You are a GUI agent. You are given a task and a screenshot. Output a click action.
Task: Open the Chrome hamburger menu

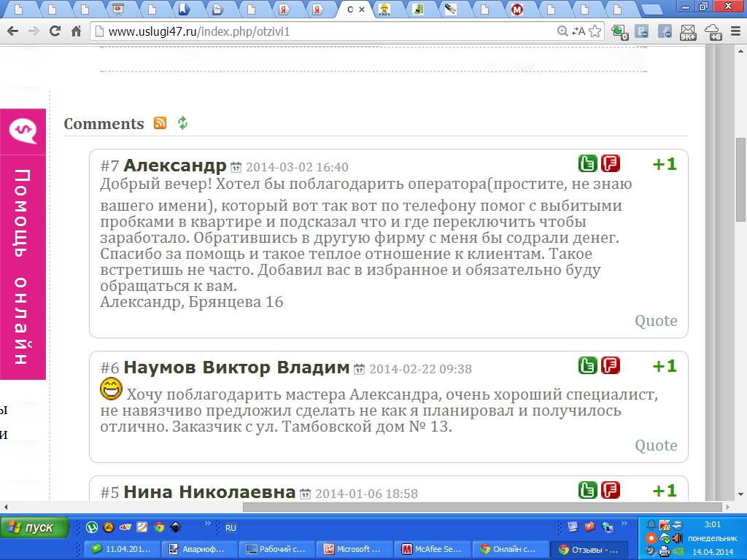735,31
